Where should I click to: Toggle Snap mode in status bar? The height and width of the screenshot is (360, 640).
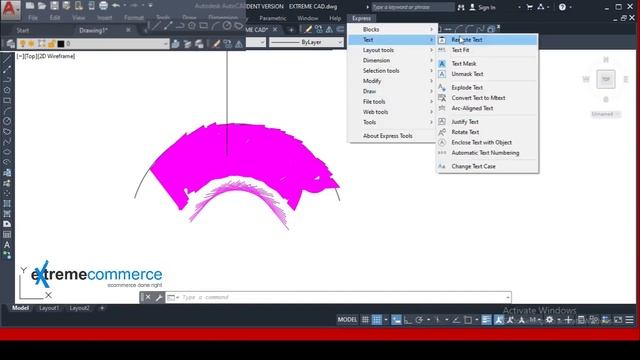(x=377, y=320)
